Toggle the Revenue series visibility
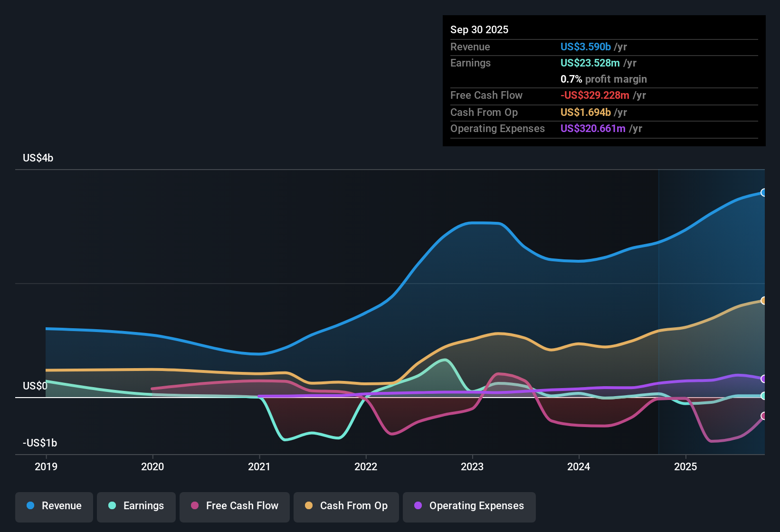This screenshot has width=780, height=532. [54, 506]
